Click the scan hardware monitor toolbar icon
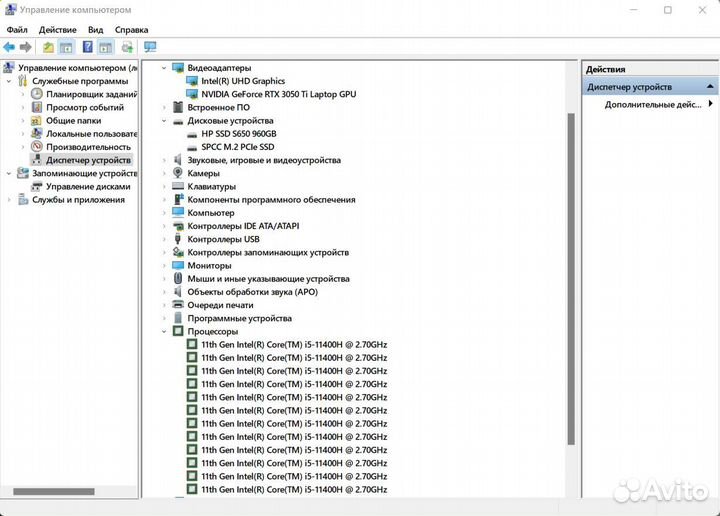 [150, 47]
